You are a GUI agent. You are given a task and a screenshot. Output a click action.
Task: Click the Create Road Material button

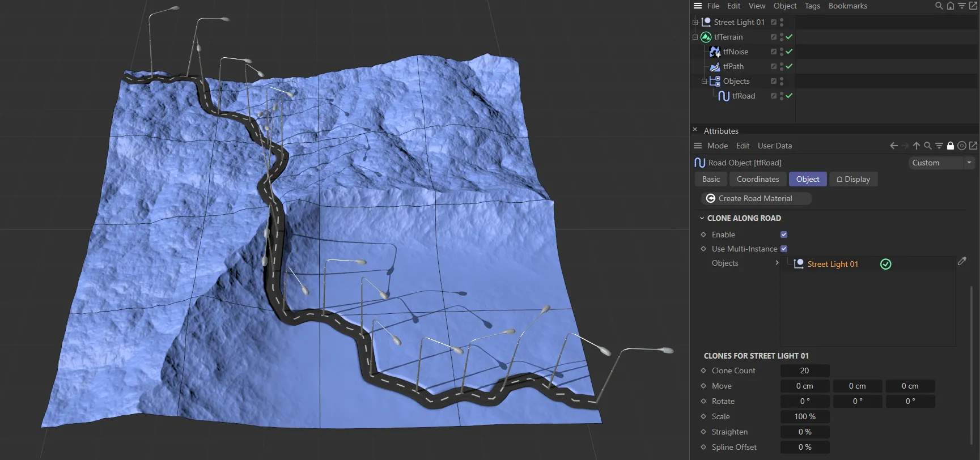tap(756, 198)
